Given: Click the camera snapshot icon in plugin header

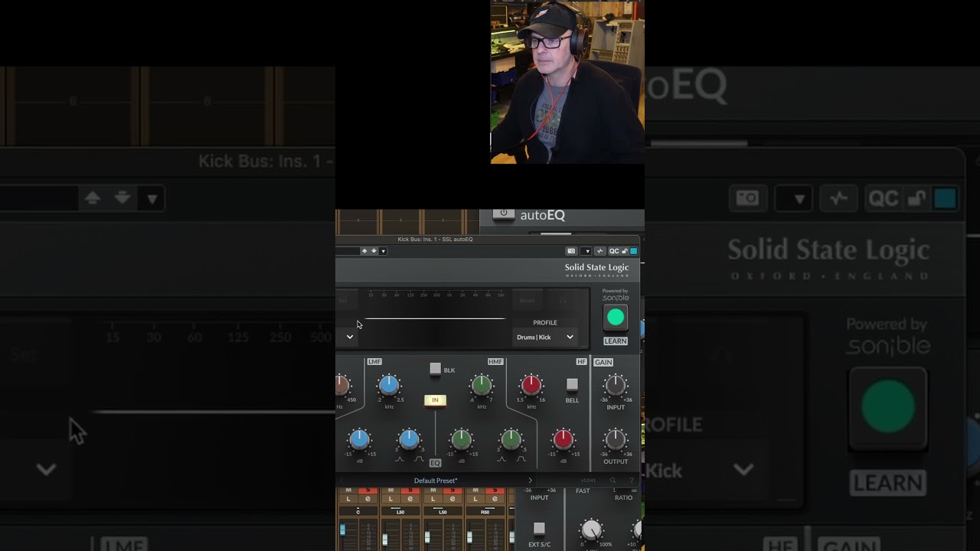Looking at the screenshot, I should (x=571, y=251).
